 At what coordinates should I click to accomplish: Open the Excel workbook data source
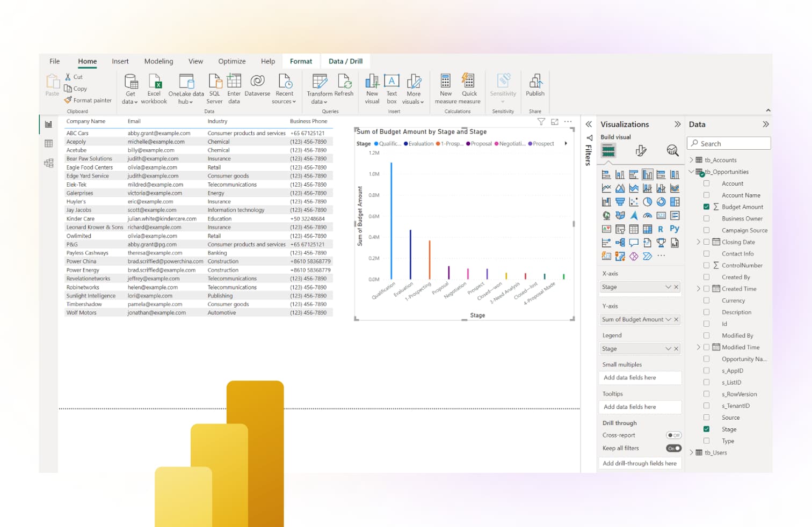pyautogui.click(x=154, y=82)
